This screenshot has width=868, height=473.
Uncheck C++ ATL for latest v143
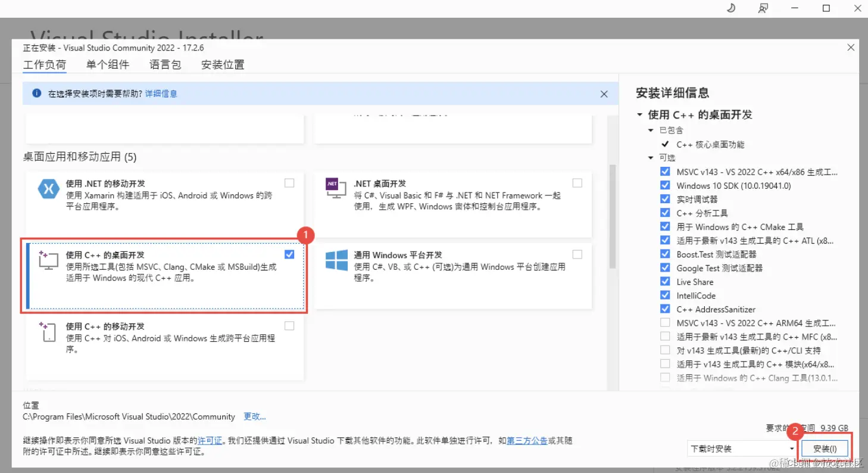pyautogui.click(x=665, y=240)
